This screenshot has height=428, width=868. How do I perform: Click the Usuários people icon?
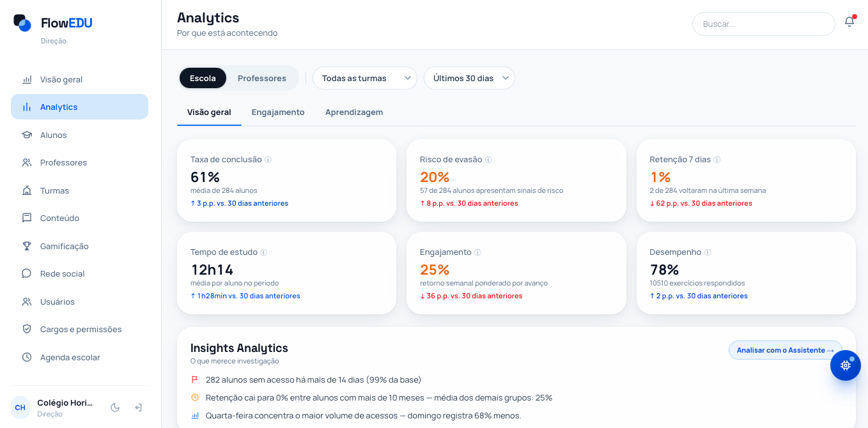click(x=27, y=302)
